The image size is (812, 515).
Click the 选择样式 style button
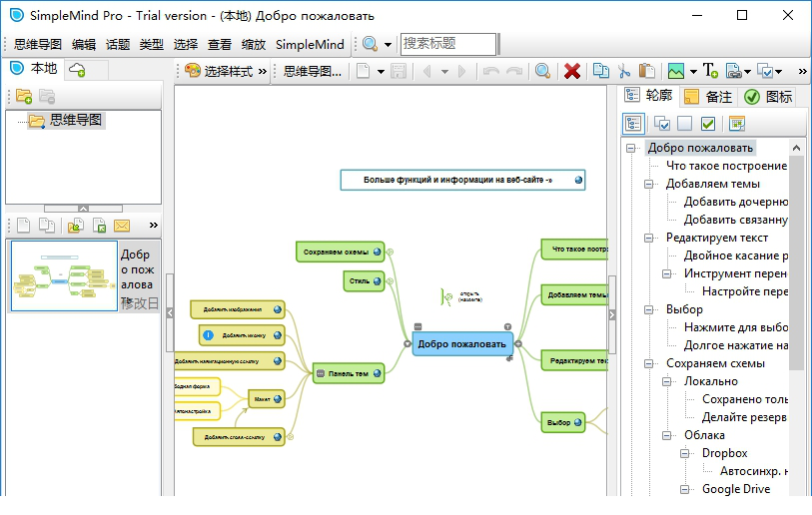221,71
